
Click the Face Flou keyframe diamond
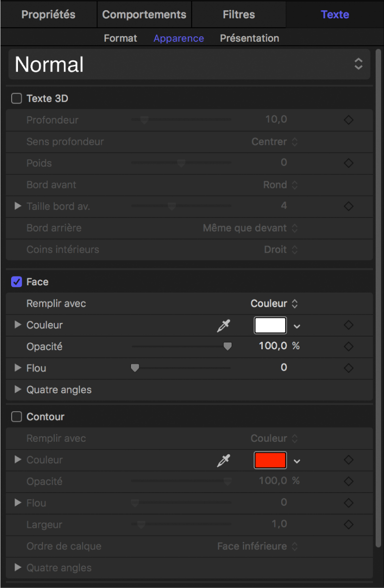348,368
